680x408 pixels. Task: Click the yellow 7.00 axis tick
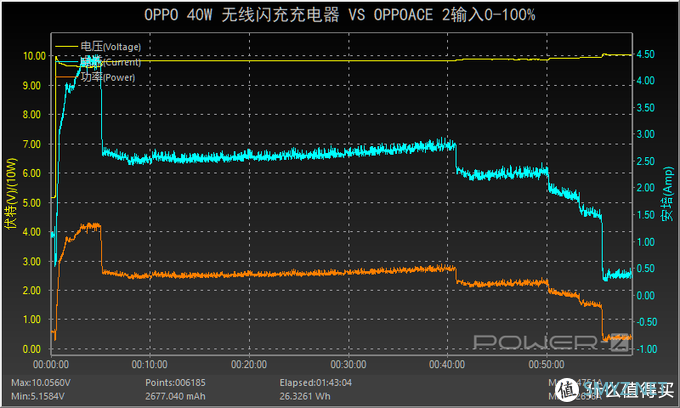[34, 144]
